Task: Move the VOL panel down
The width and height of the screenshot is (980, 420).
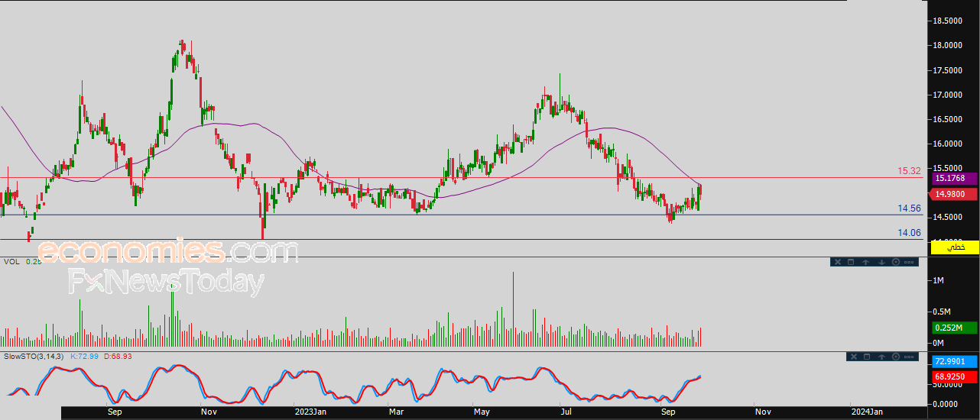Action: 881,262
